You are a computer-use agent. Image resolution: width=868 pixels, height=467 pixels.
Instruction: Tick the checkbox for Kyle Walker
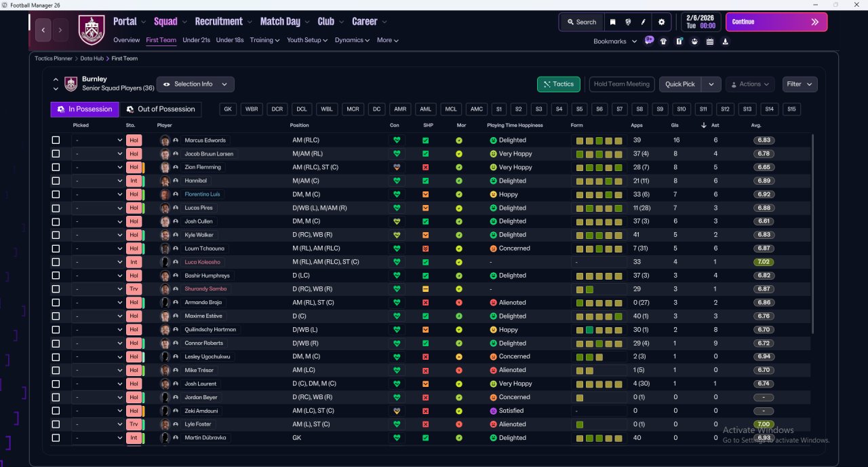pyautogui.click(x=56, y=235)
